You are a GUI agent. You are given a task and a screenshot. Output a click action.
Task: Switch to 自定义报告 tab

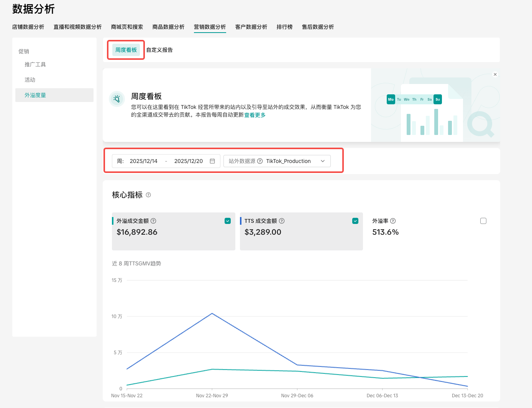tap(159, 50)
